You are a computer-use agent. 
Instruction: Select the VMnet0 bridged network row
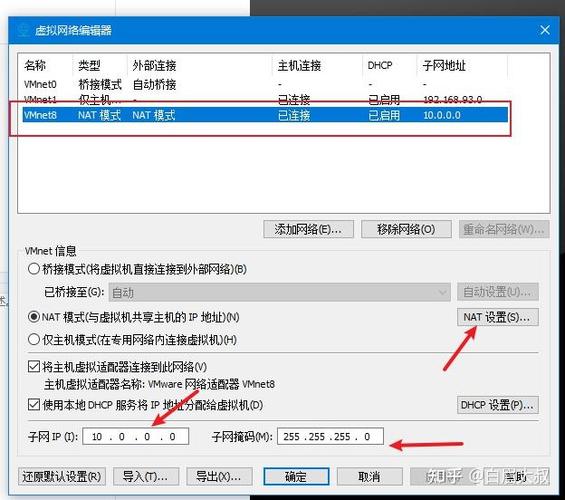[265, 84]
